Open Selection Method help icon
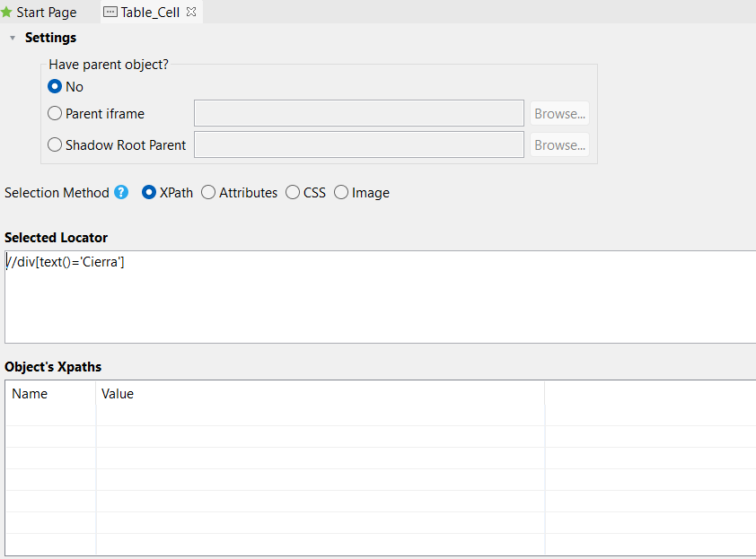756x559 pixels. (x=121, y=192)
